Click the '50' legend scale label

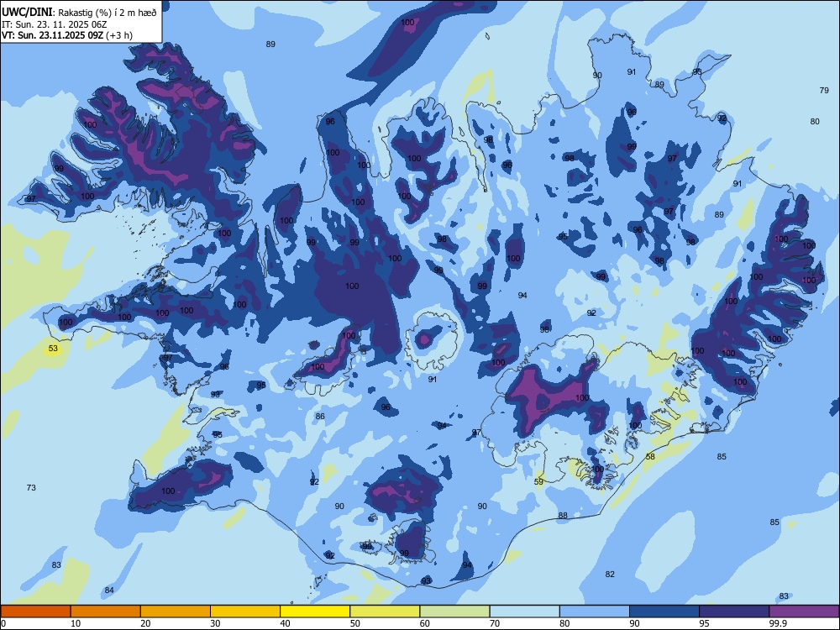tap(354, 623)
